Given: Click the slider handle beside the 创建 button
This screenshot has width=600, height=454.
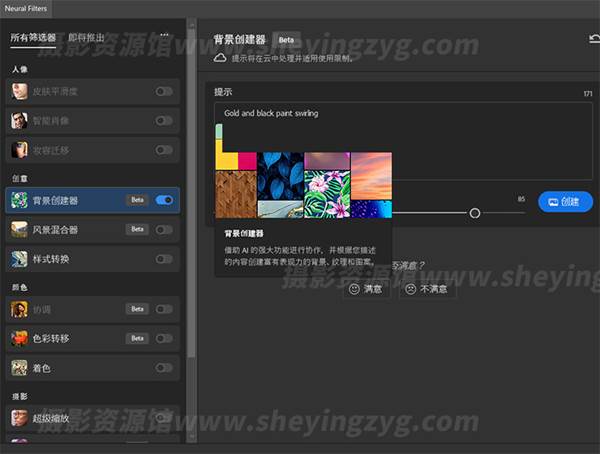Looking at the screenshot, I should [x=475, y=213].
